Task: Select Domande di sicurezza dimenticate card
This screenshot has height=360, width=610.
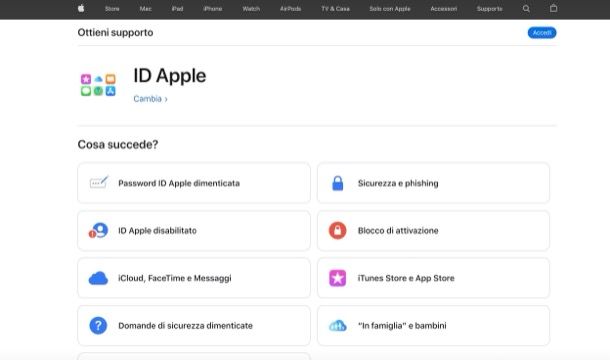Action: pyautogui.click(x=194, y=325)
